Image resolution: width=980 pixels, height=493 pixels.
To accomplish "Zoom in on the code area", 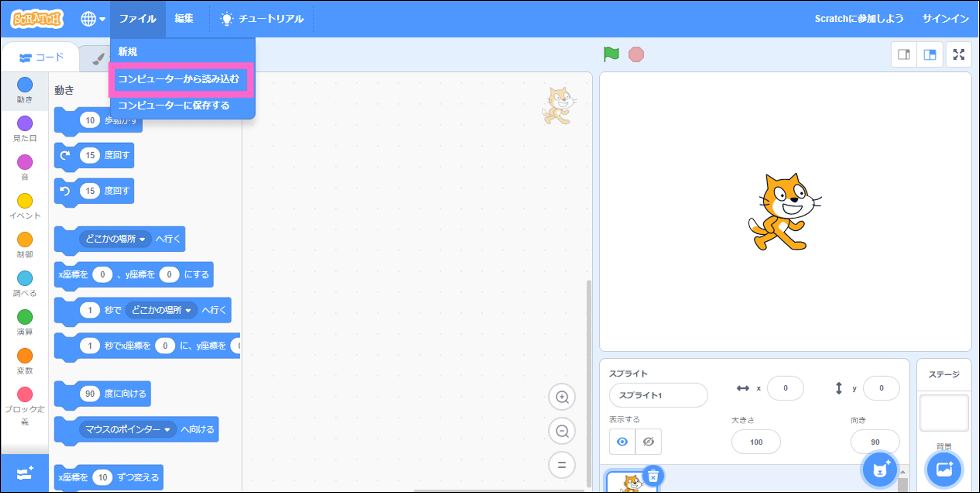I will (562, 397).
